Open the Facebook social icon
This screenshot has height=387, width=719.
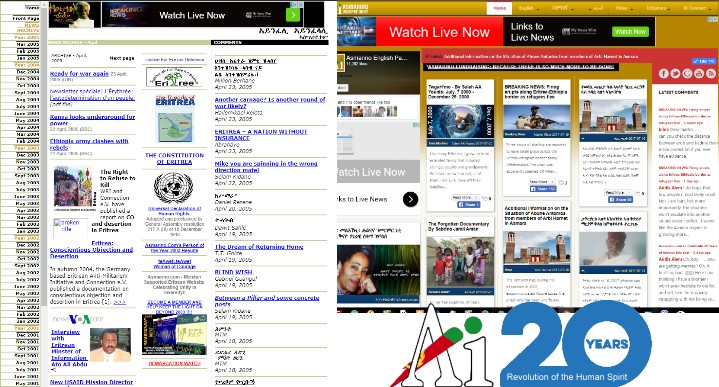click(664, 73)
